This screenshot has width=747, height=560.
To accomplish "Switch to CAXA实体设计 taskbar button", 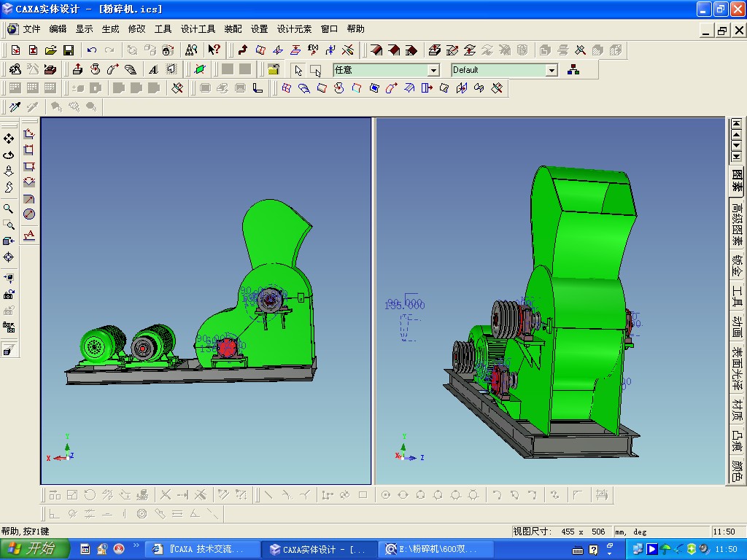I will pyautogui.click(x=319, y=549).
